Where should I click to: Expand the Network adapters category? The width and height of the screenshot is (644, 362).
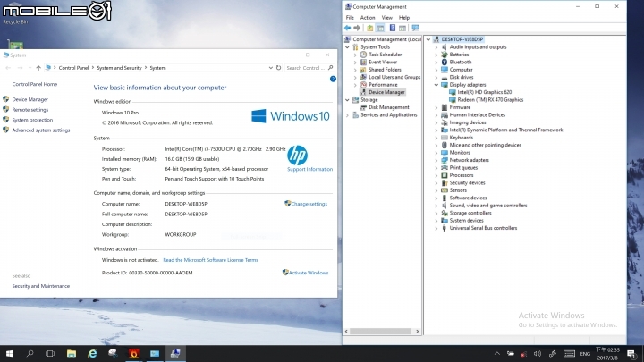[436, 160]
